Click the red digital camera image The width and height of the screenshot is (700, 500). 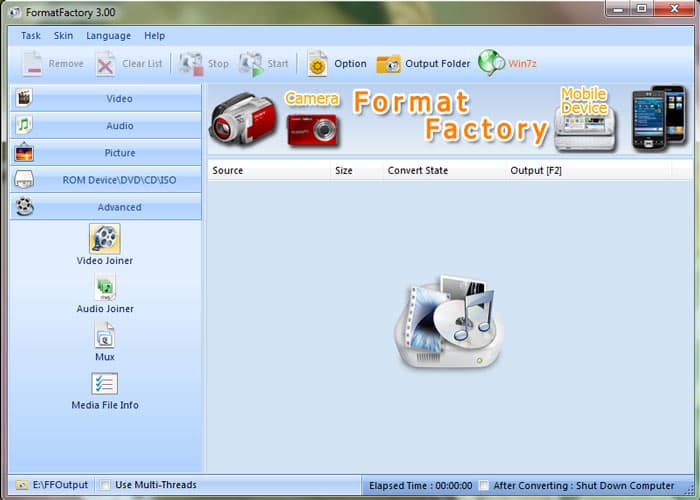(x=312, y=130)
